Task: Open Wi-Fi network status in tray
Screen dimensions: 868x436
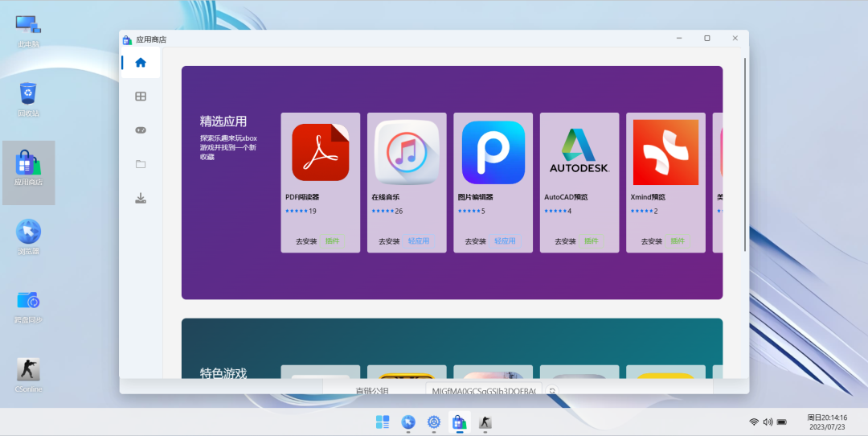Action: pos(754,422)
